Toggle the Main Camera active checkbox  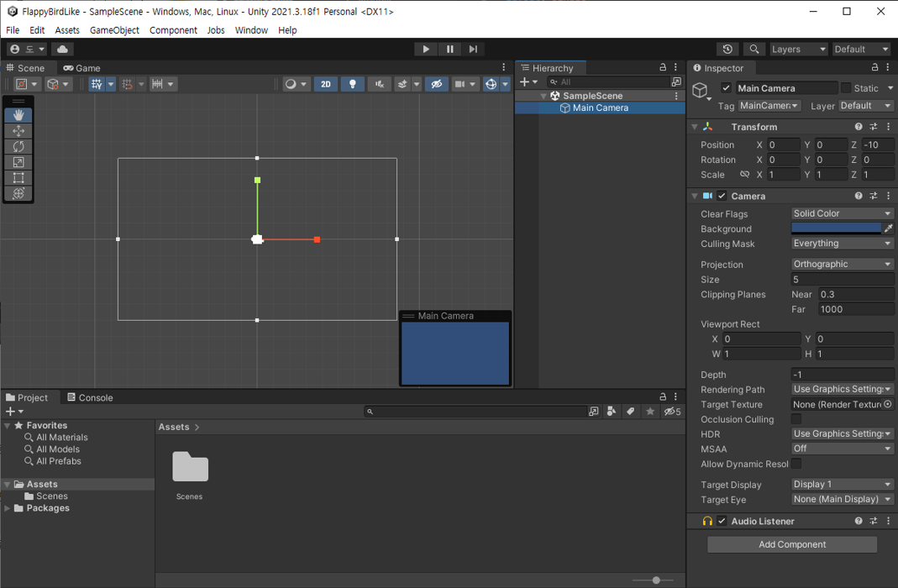point(726,87)
